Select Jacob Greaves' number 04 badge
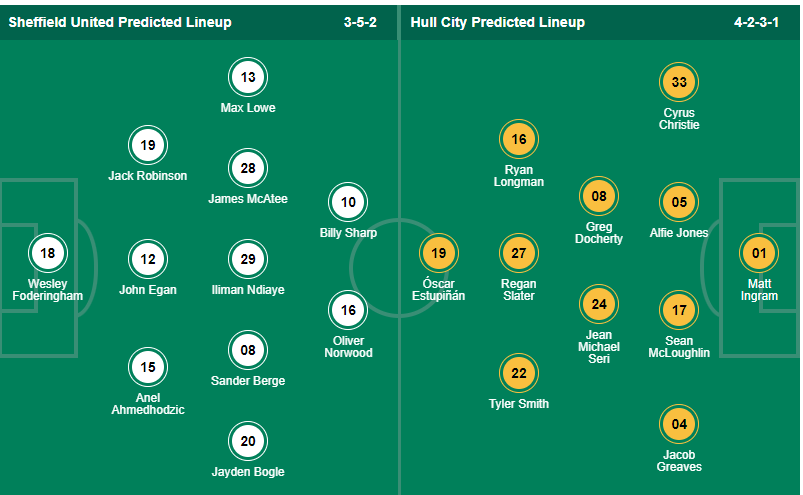Image resolution: width=803 pixels, height=495 pixels. coord(679,424)
